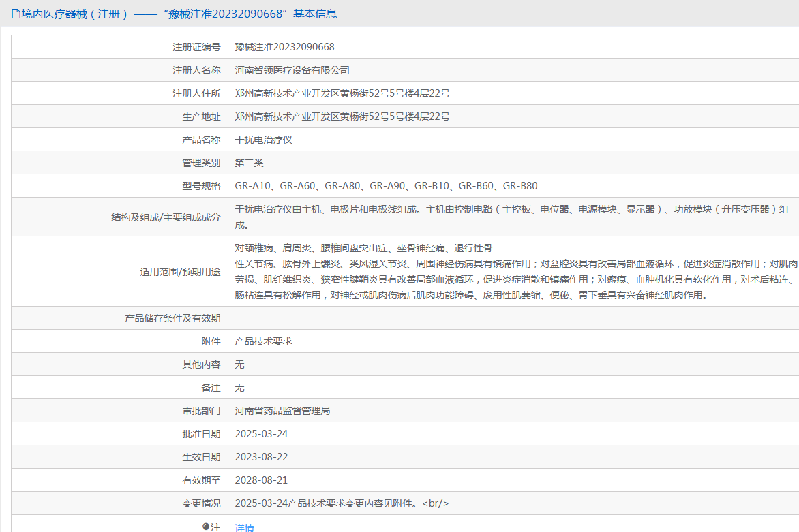This screenshot has height=532, width=799.
Task: Click the 有效期至 label
Action: [201, 480]
